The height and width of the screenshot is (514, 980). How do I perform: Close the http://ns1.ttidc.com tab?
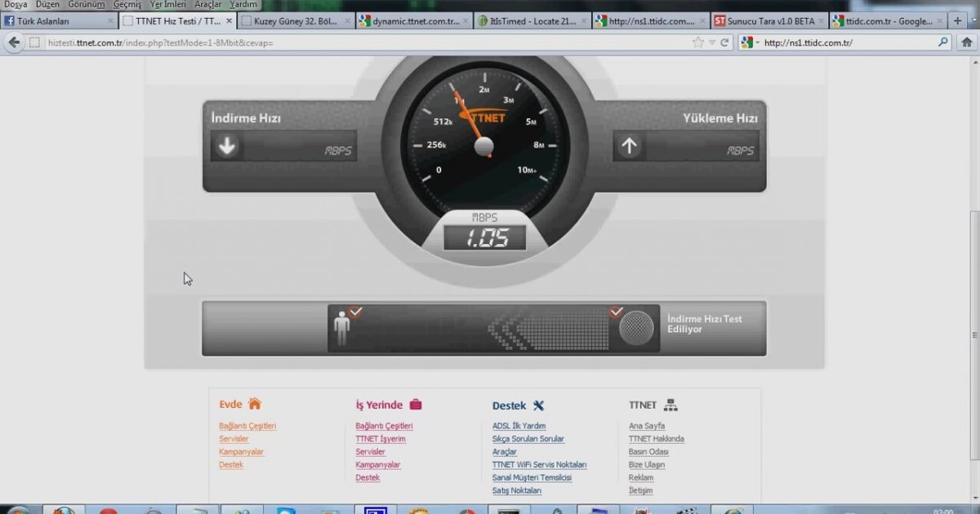702,21
